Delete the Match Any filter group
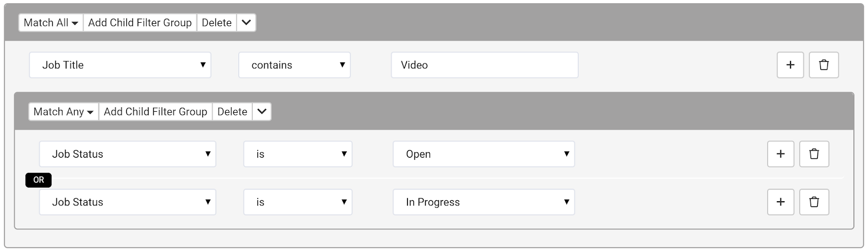868x251 pixels. coord(232,112)
